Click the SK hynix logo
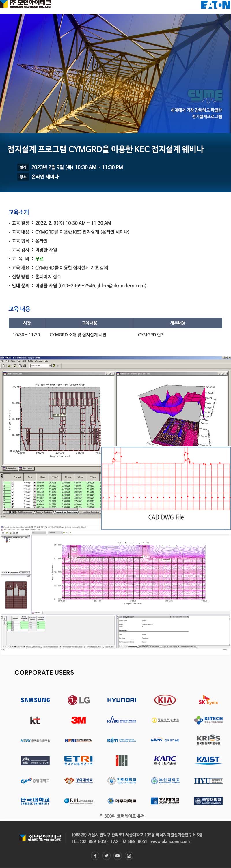Screen dimensions: 231x868 click(x=208, y=700)
